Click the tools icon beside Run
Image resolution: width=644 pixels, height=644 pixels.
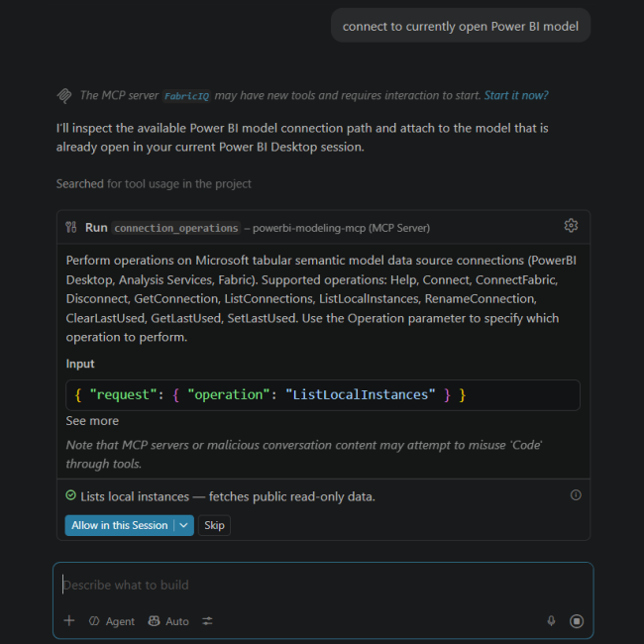[71, 227]
